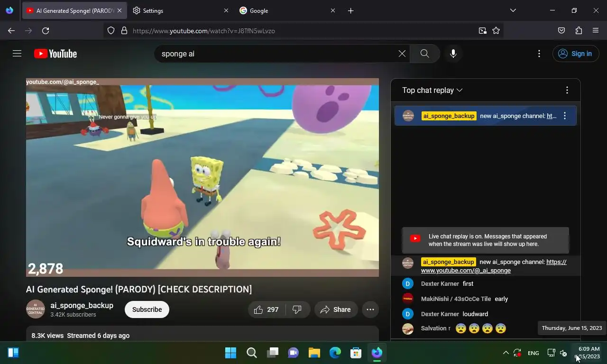Open File Explorer from taskbar
Screen dimensions: 607x364
coord(314,353)
